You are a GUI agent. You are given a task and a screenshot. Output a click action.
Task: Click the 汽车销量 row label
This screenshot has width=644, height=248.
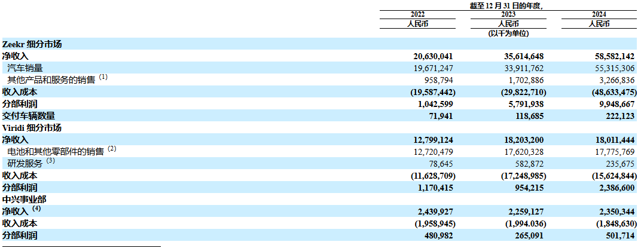pyautogui.click(x=25, y=68)
